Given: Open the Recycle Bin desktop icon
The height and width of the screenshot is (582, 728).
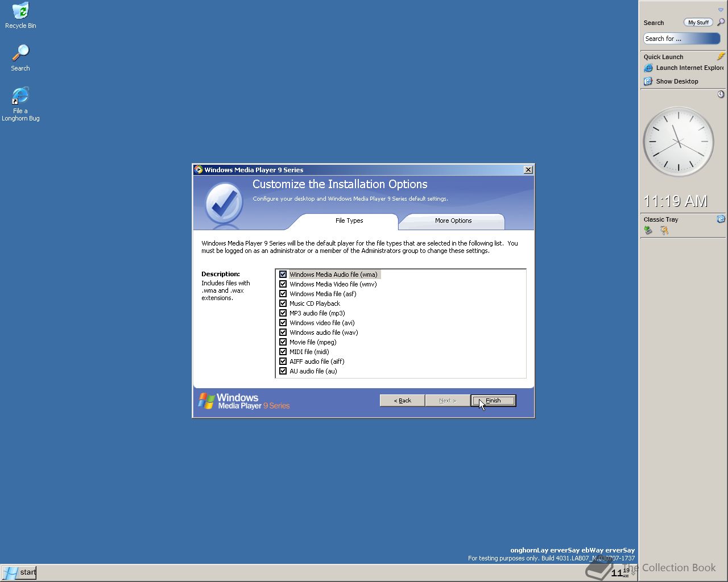Looking at the screenshot, I should pyautogui.click(x=20, y=15).
